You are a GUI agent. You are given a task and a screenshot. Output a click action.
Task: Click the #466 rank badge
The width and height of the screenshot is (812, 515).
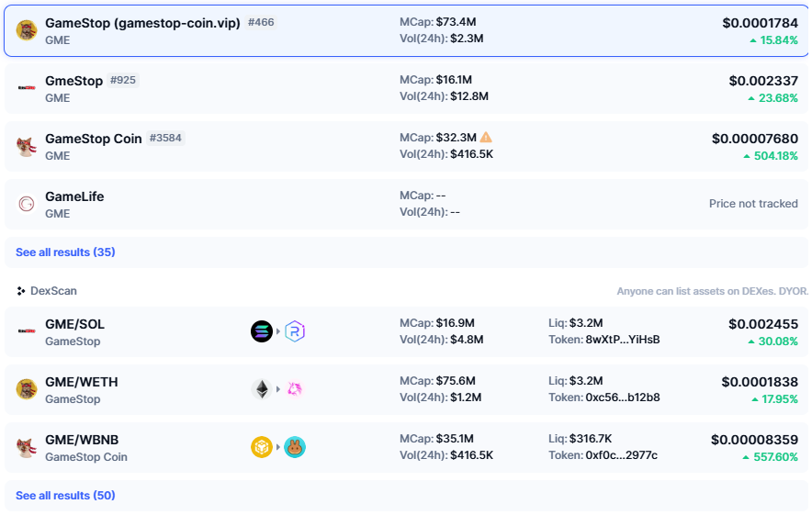[x=261, y=22]
